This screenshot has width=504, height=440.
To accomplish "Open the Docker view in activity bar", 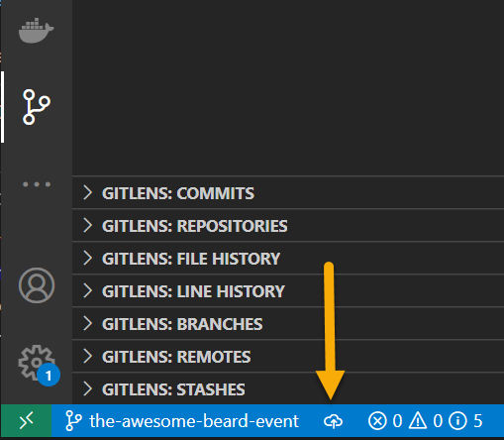I will pyautogui.click(x=37, y=31).
